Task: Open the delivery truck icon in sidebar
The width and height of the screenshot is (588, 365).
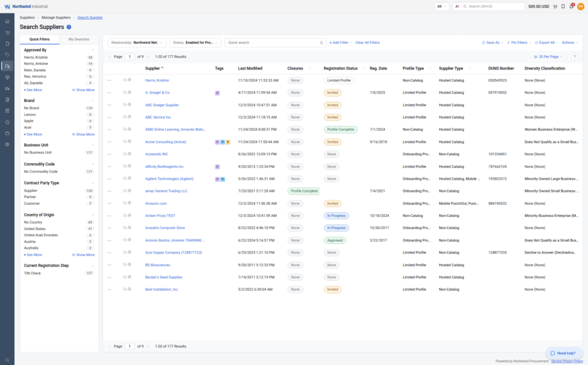Action: 7,89
